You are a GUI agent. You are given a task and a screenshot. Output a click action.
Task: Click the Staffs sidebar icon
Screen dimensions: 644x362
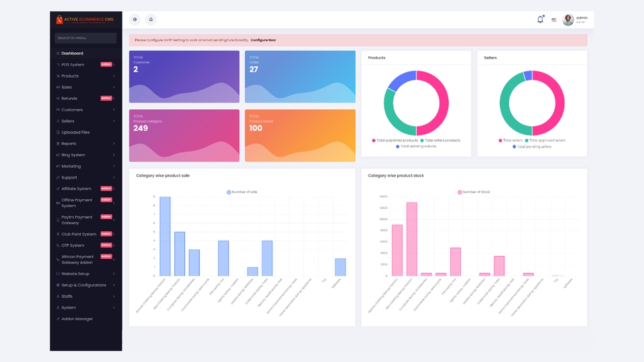click(x=58, y=296)
